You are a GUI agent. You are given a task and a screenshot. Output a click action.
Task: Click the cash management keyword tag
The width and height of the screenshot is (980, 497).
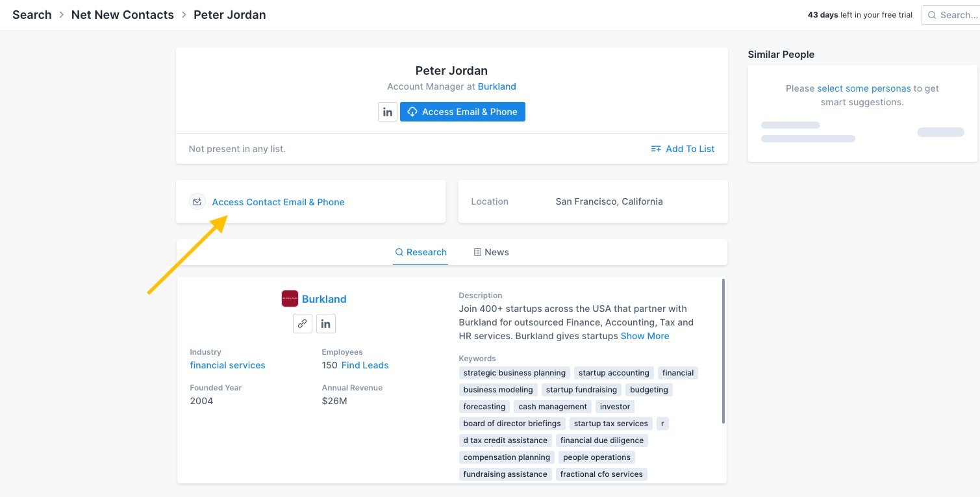coord(553,407)
